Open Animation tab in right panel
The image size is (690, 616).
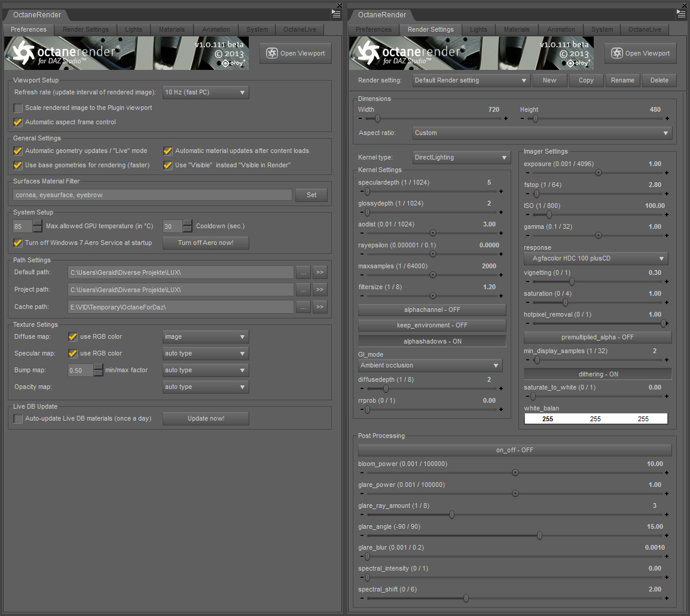[561, 29]
